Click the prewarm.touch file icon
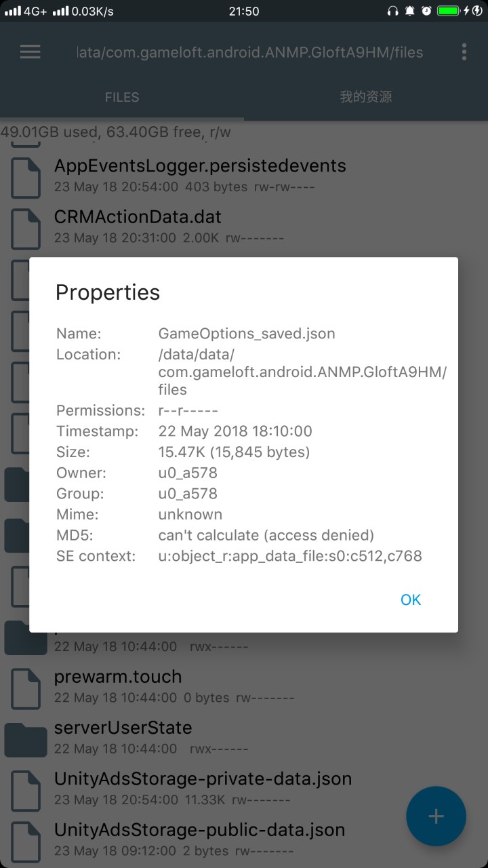488x868 pixels. [26, 687]
